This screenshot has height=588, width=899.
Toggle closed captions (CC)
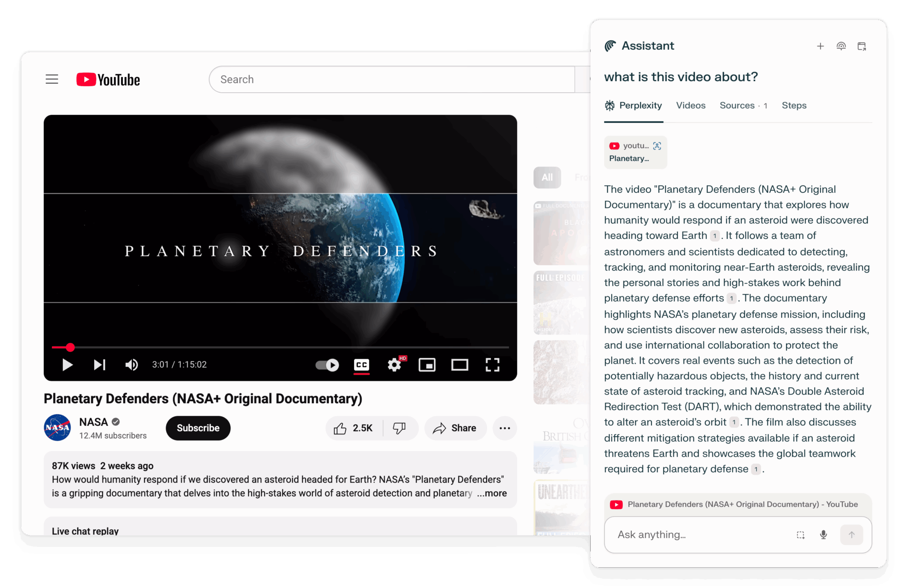click(x=361, y=365)
